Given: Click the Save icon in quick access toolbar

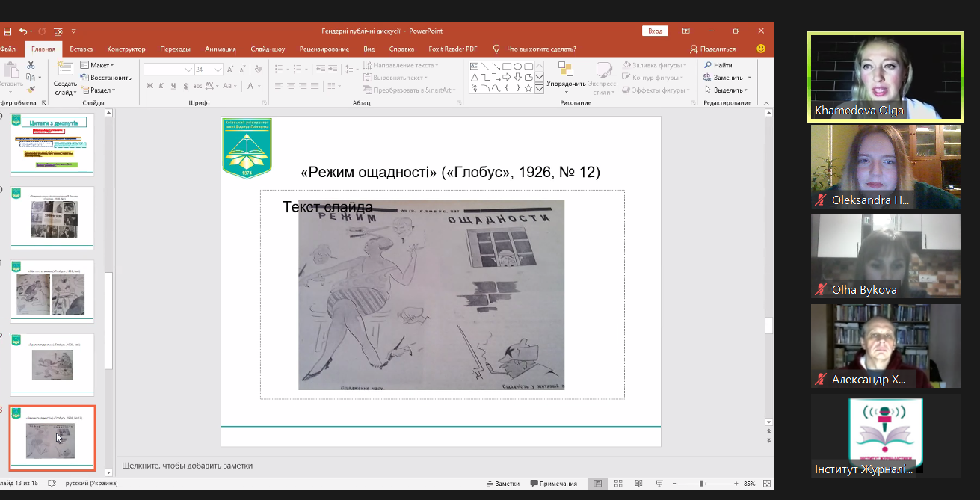Looking at the screenshot, I should click(x=7, y=31).
